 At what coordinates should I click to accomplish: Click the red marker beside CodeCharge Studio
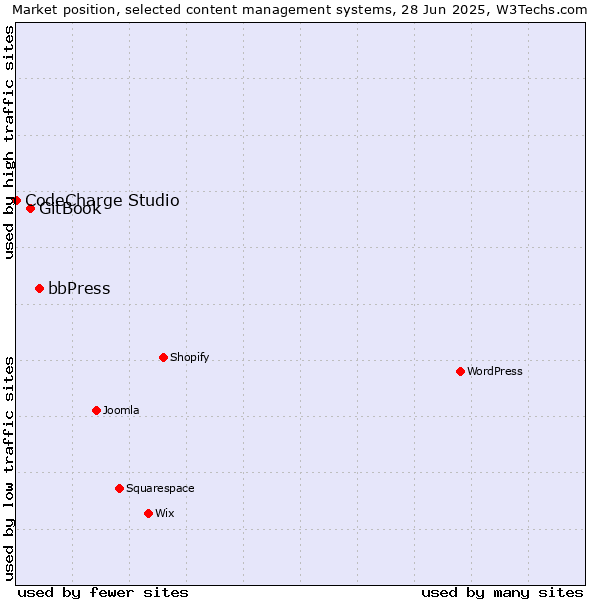pos(16,201)
